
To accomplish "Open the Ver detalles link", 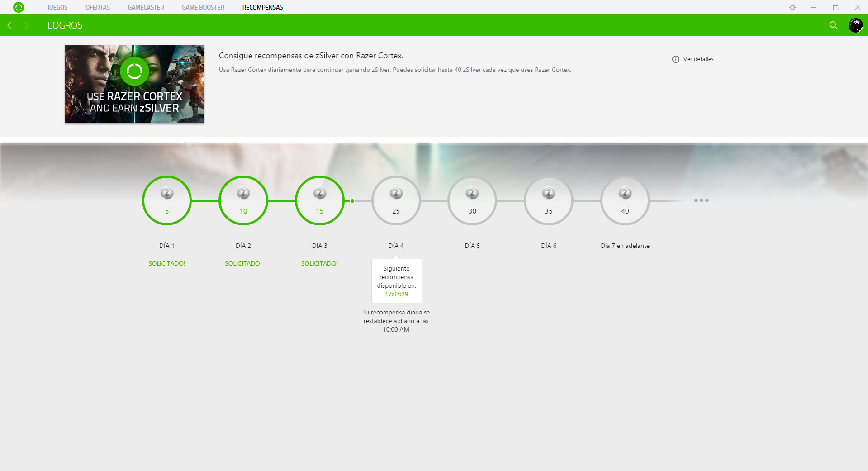I will pos(698,59).
